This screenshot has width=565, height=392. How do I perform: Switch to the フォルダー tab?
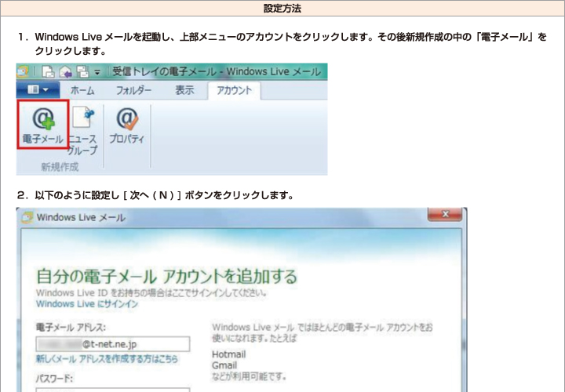click(x=133, y=90)
